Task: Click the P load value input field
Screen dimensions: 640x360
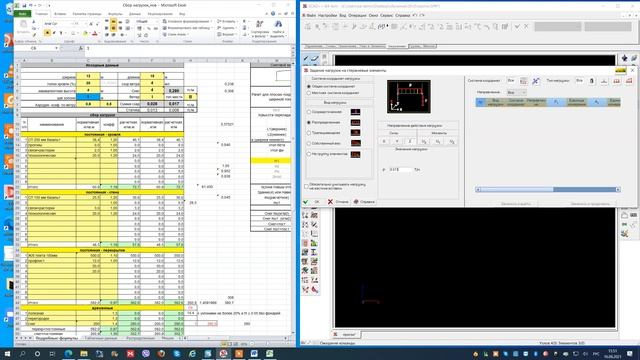Action: tap(400, 169)
